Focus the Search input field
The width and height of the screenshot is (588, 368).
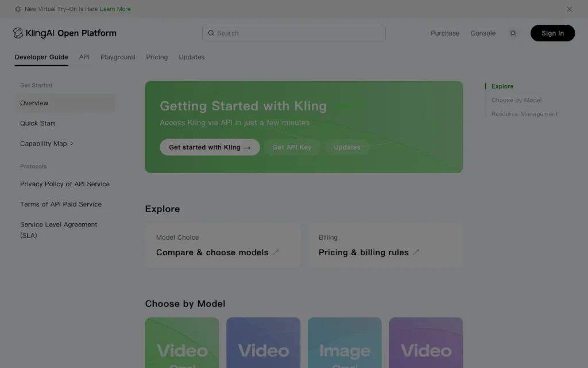(x=293, y=33)
